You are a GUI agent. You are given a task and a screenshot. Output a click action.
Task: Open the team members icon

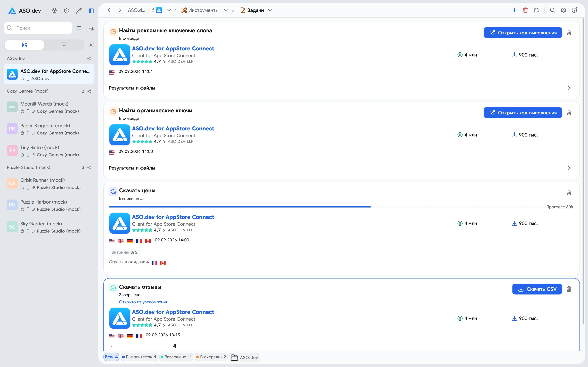tap(54, 11)
